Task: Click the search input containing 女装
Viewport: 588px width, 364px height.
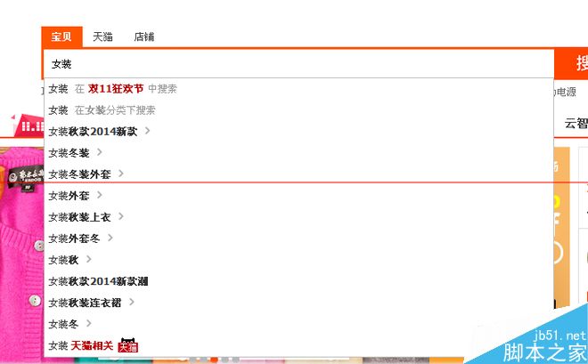Action: click(x=298, y=64)
